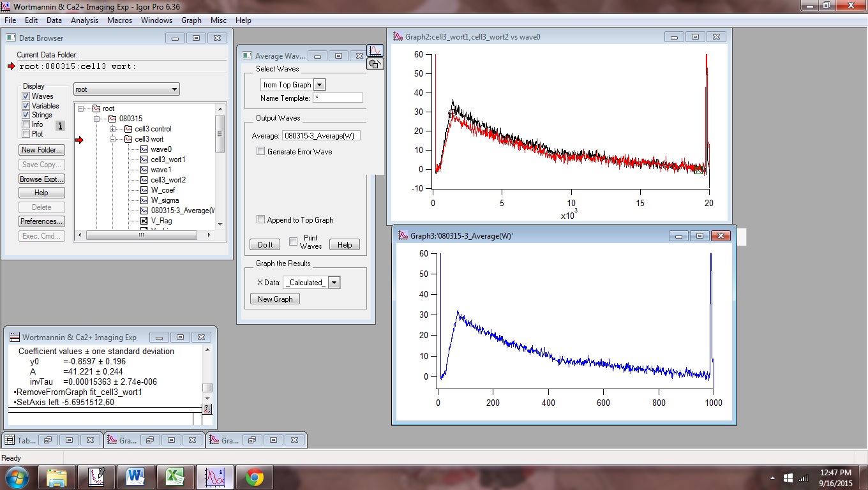Viewport: 868px width, 490px height.
Task: Click the Do It button
Action: pos(265,245)
